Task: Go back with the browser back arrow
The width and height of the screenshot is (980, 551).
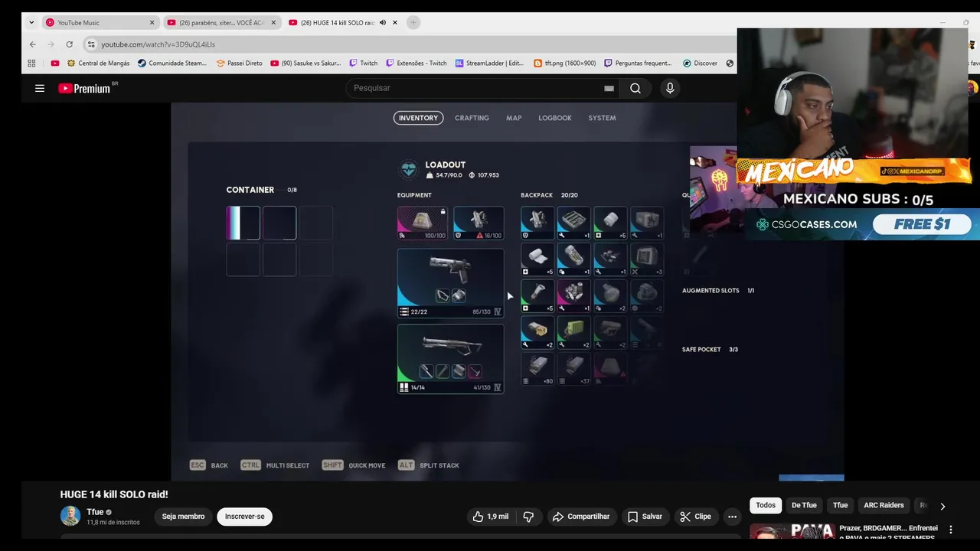Action: pyautogui.click(x=32, y=44)
